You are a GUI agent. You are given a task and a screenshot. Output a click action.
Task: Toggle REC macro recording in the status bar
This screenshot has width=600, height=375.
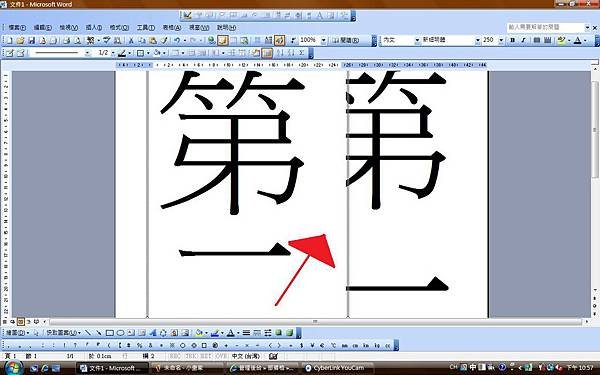click(x=175, y=356)
